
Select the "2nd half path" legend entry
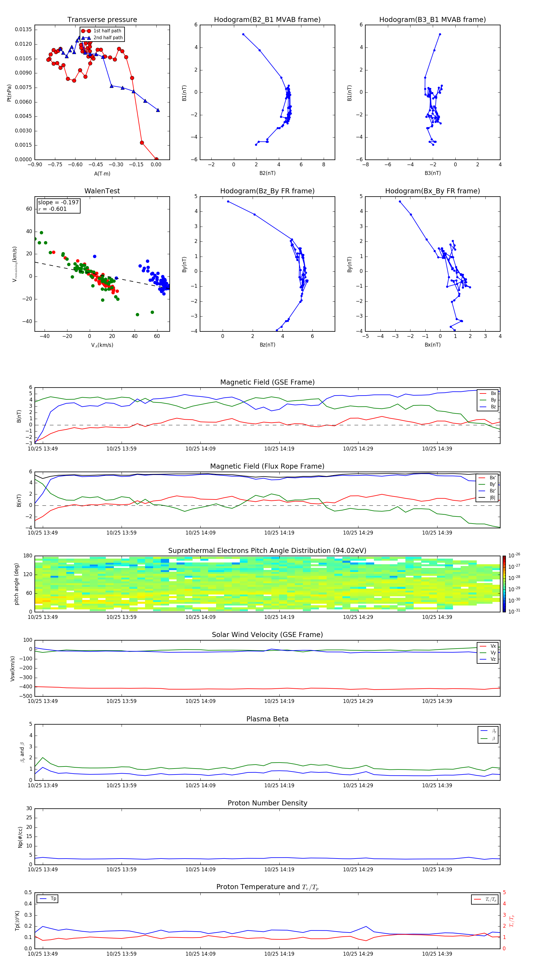(103, 38)
